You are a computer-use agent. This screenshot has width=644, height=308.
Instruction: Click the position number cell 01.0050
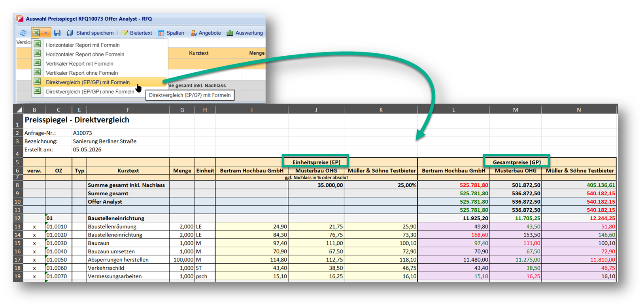[x=59, y=260]
